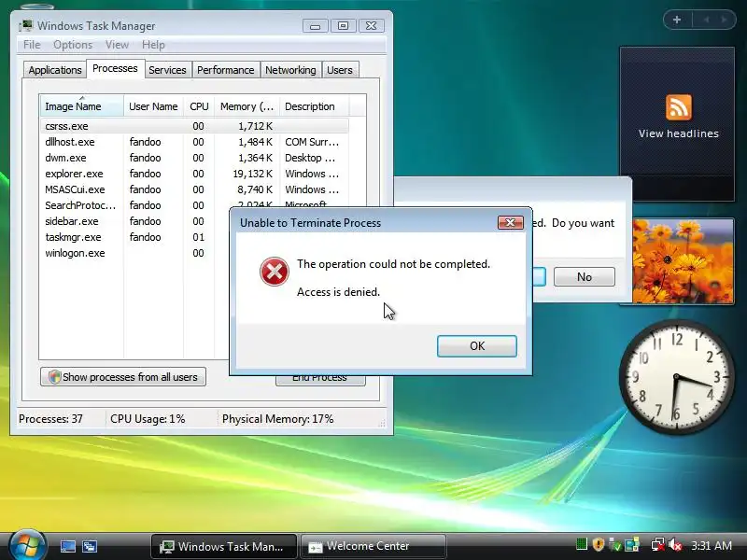This screenshot has height=560, width=747.
Task: Click the Show desktop quick launch icon
Action: coord(67,546)
